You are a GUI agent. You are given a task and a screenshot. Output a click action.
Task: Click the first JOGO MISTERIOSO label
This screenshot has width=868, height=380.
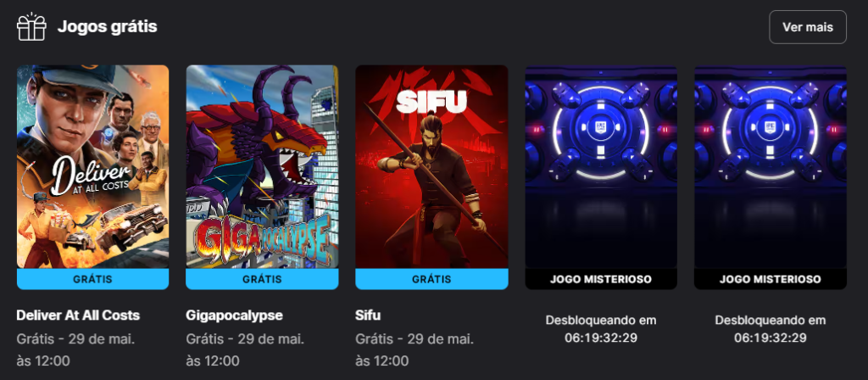(x=601, y=279)
